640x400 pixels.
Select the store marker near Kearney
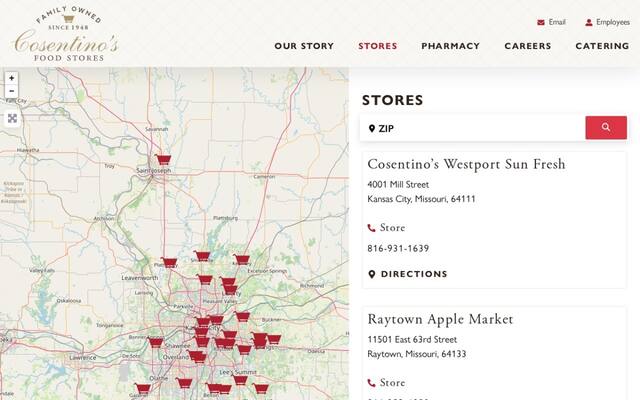coord(242,259)
